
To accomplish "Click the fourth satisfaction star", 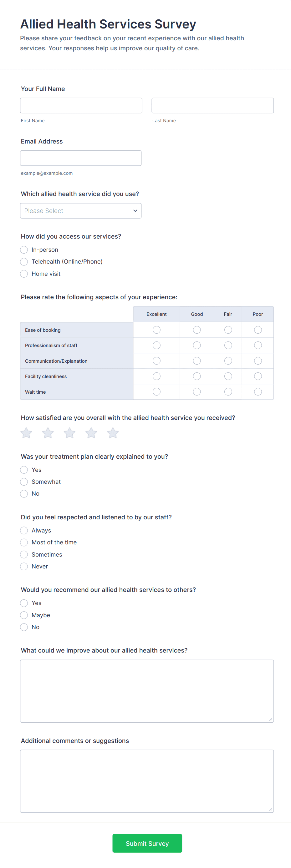I will pyautogui.click(x=91, y=433).
